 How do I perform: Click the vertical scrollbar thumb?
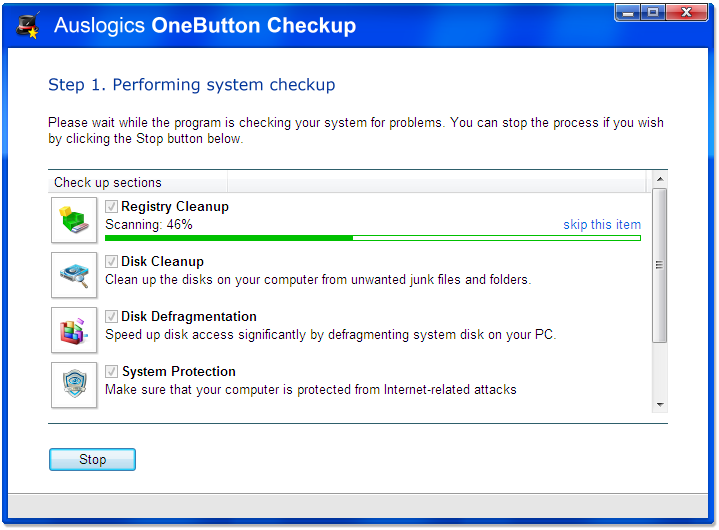point(659,265)
